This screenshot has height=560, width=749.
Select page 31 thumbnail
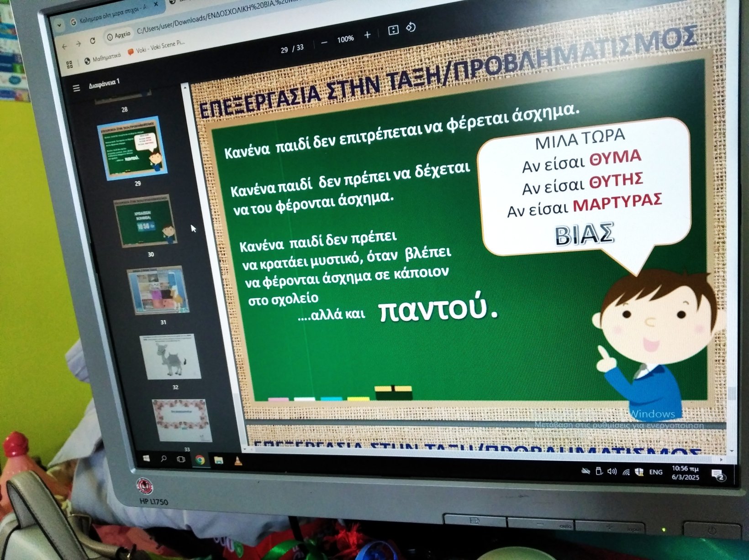click(x=158, y=290)
